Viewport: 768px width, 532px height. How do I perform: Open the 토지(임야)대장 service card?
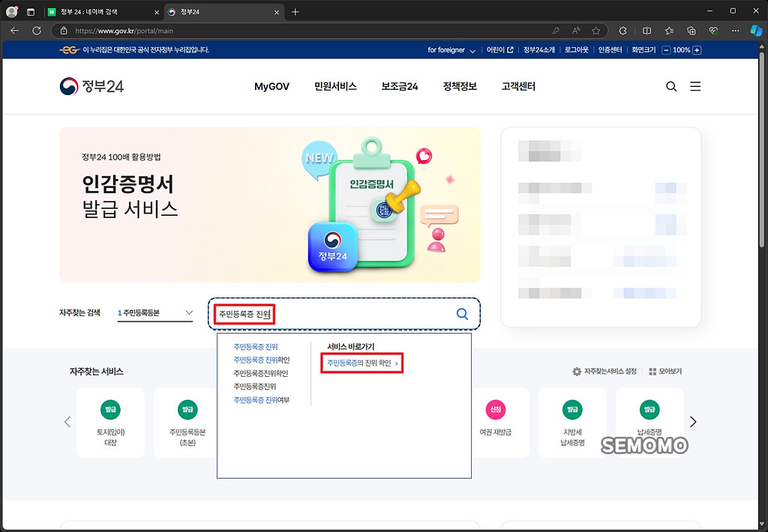(x=111, y=423)
